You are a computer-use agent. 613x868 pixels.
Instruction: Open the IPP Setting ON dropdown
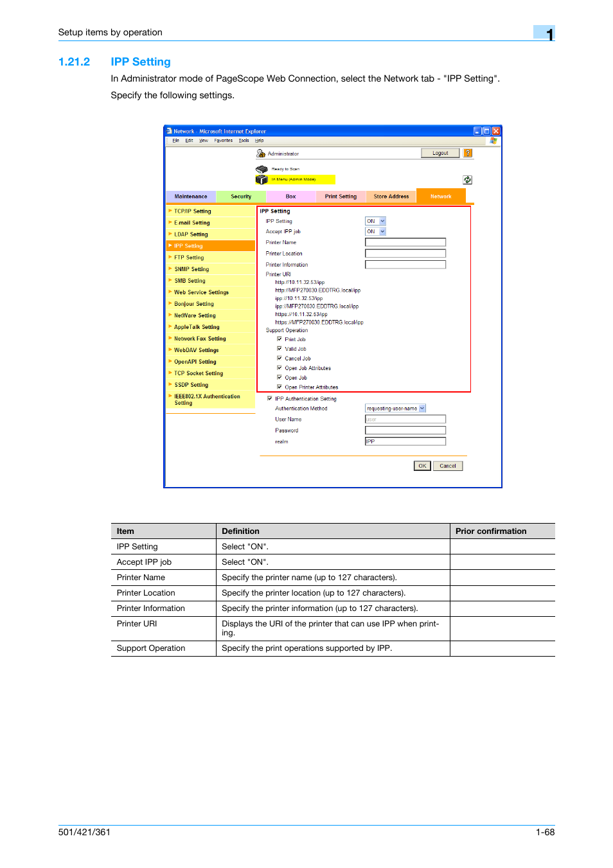pyautogui.click(x=376, y=221)
